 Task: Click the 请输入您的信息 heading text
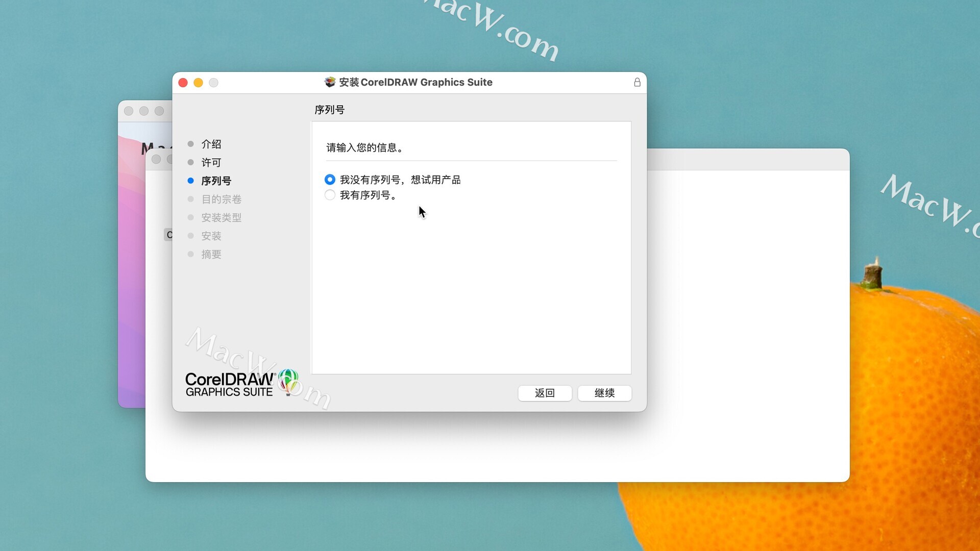point(365,147)
